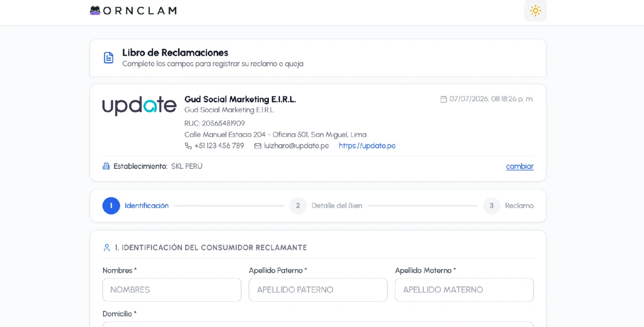Click the email luizharo@update.pe
644x327 pixels.
296,146
